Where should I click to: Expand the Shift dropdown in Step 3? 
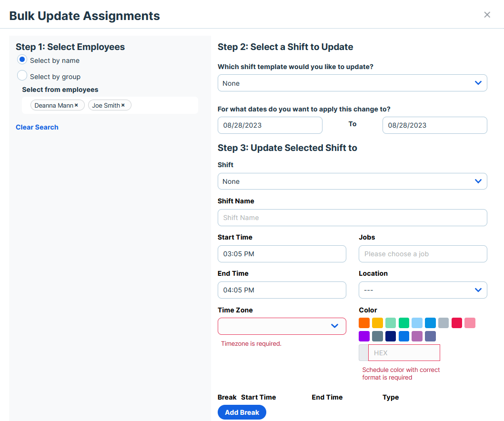coord(352,181)
